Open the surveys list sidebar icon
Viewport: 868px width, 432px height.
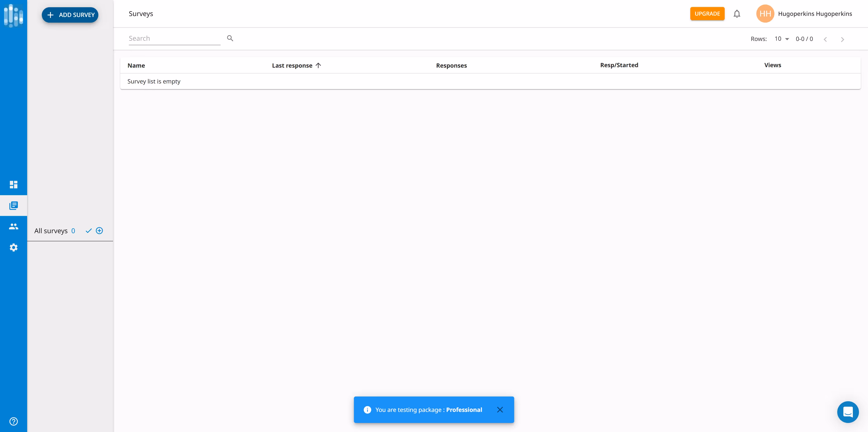click(x=14, y=205)
